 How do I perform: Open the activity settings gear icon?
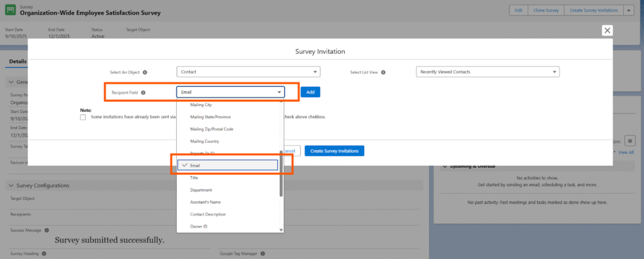[x=630, y=141]
